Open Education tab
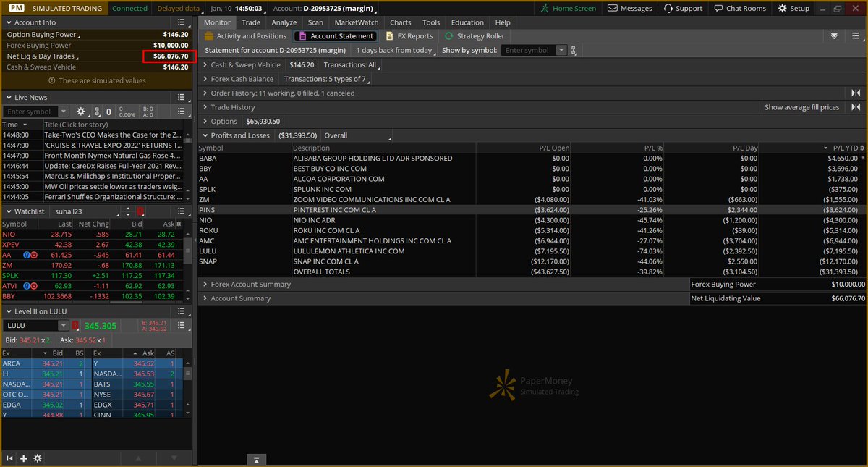This screenshot has height=467, width=868. click(x=467, y=22)
